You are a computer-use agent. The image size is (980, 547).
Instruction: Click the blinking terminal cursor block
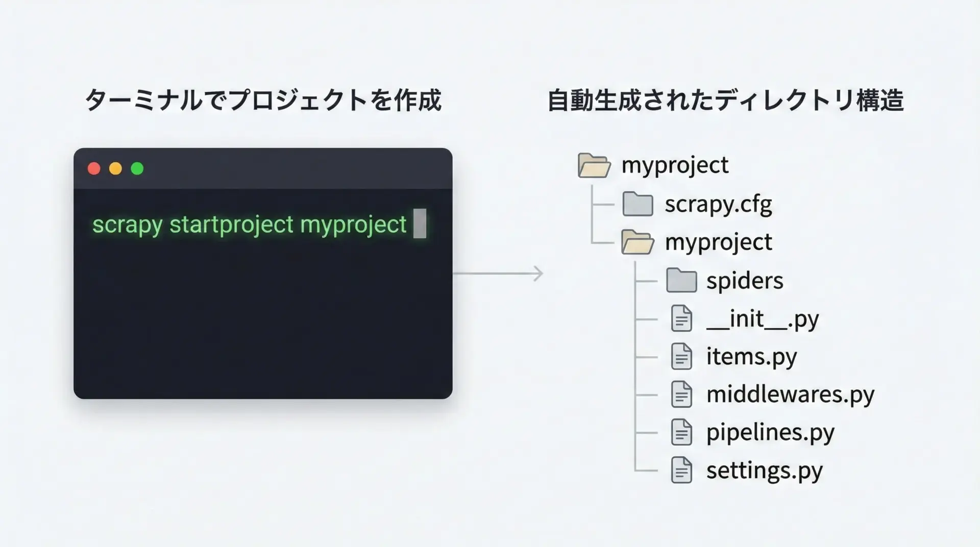point(420,223)
